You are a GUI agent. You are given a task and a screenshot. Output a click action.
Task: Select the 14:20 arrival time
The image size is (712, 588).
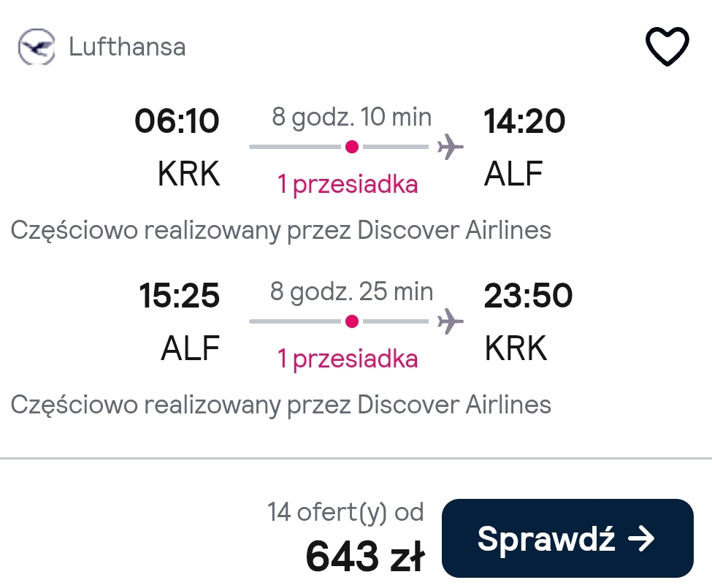click(x=524, y=121)
